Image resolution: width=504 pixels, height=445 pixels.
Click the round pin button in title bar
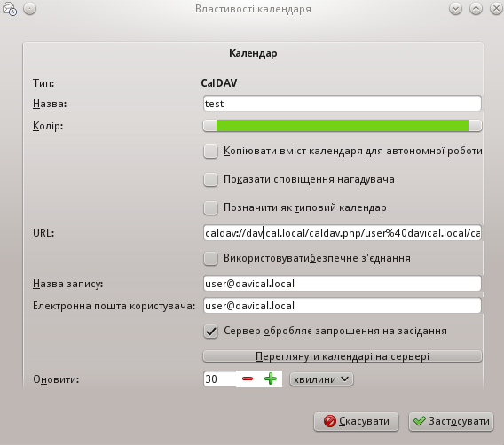[x=30, y=9]
